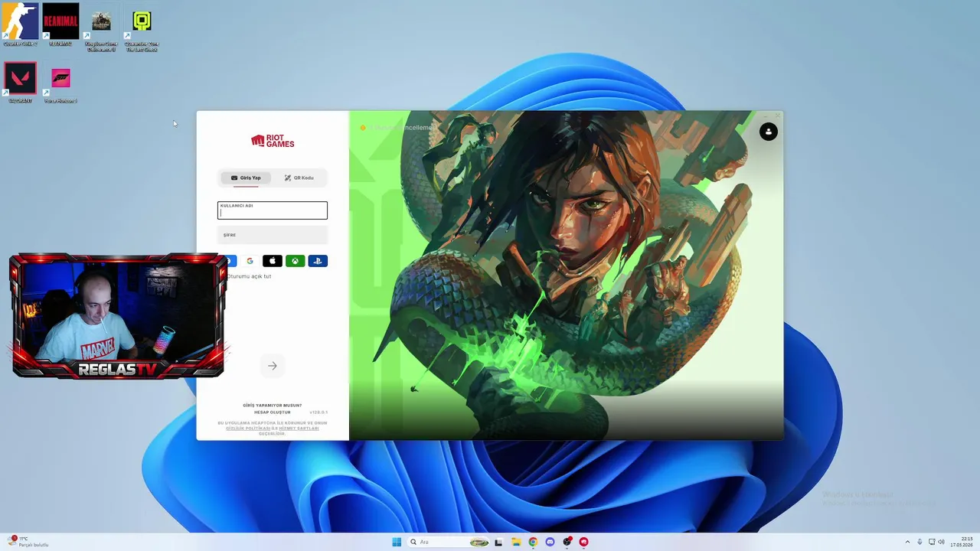Click the Oturumu açık tut label
Image resolution: width=980 pixels, height=551 pixels.
tap(249, 276)
